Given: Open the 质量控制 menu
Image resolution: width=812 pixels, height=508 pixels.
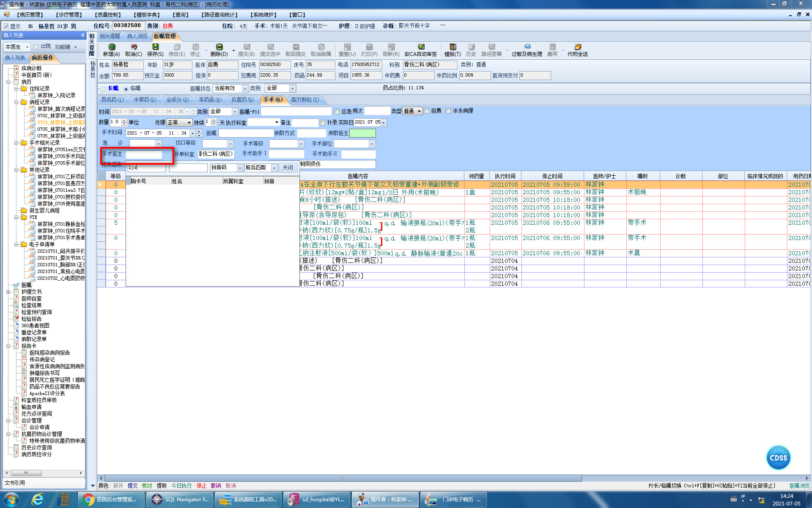Looking at the screenshot, I should pyautogui.click(x=107, y=15).
